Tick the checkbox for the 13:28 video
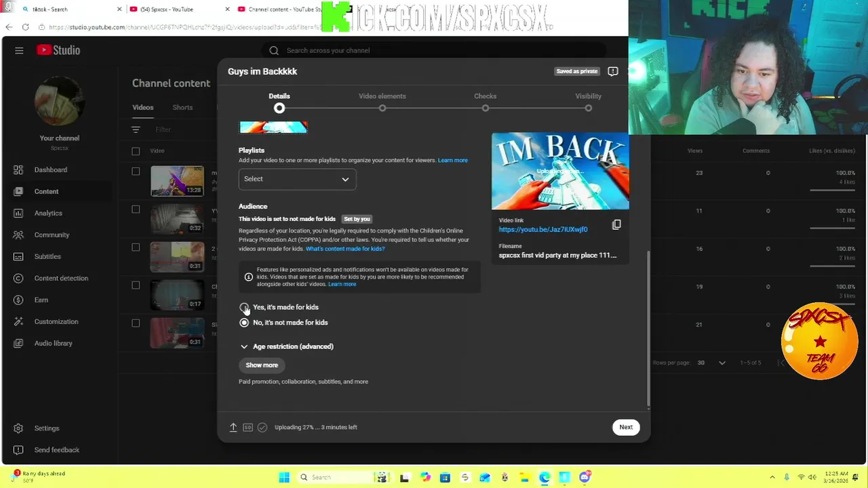The image size is (868, 488). 136,171
